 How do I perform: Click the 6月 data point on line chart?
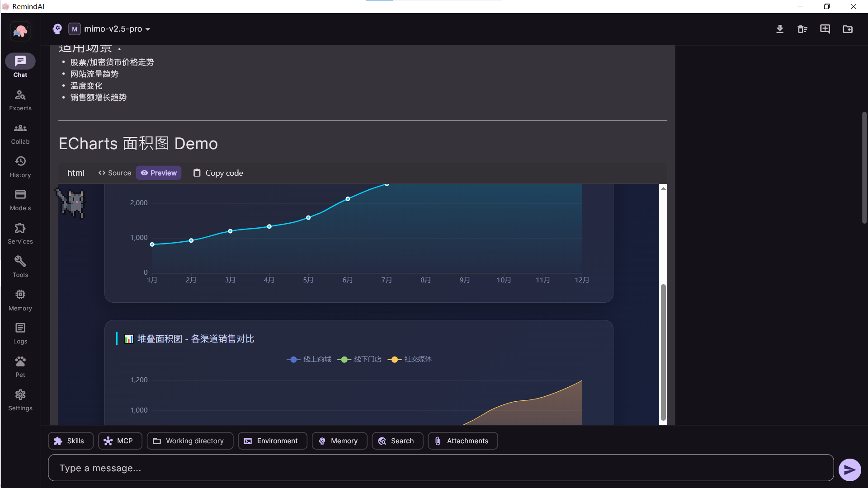348,199
